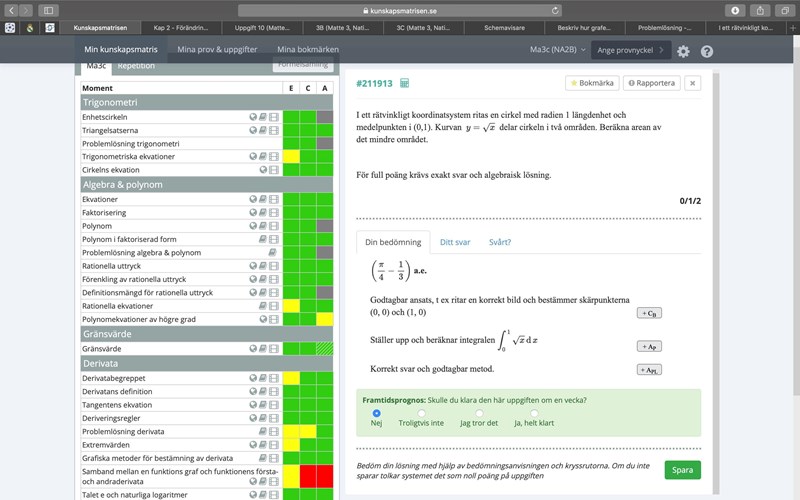Screen dimensions: 800x500
Task: Open 'Mina prov & uppgifter' menu
Action: [x=216, y=49]
